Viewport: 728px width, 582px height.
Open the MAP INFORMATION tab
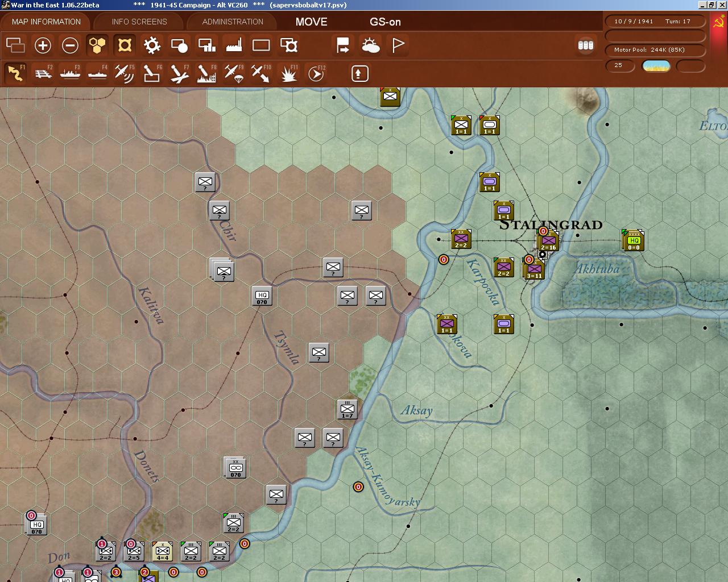coord(46,22)
